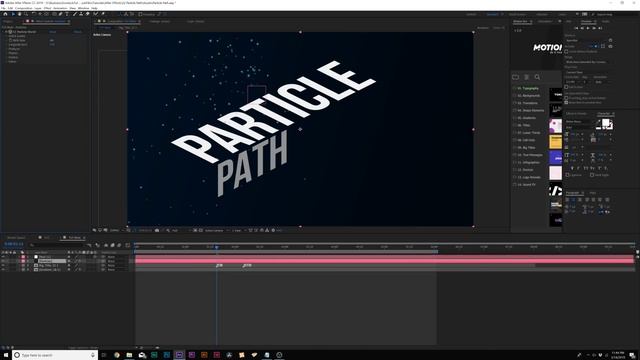Open the Edit menu
The height and width of the screenshot is (360, 640).
click(x=10, y=8)
